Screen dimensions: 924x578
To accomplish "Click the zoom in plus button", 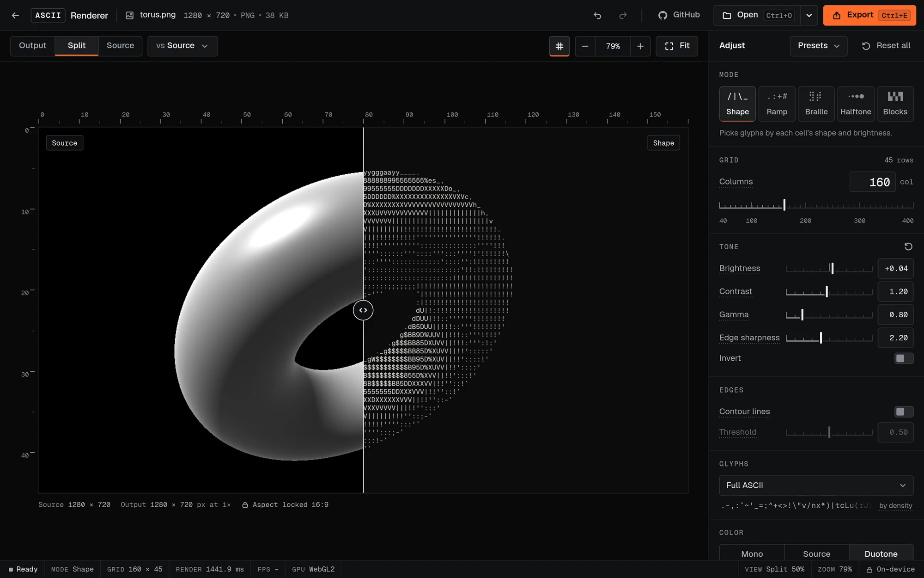I will point(640,46).
